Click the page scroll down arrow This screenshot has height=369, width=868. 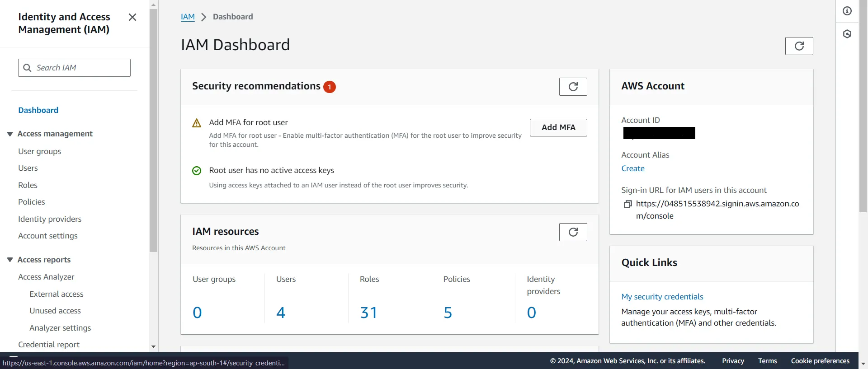863,364
